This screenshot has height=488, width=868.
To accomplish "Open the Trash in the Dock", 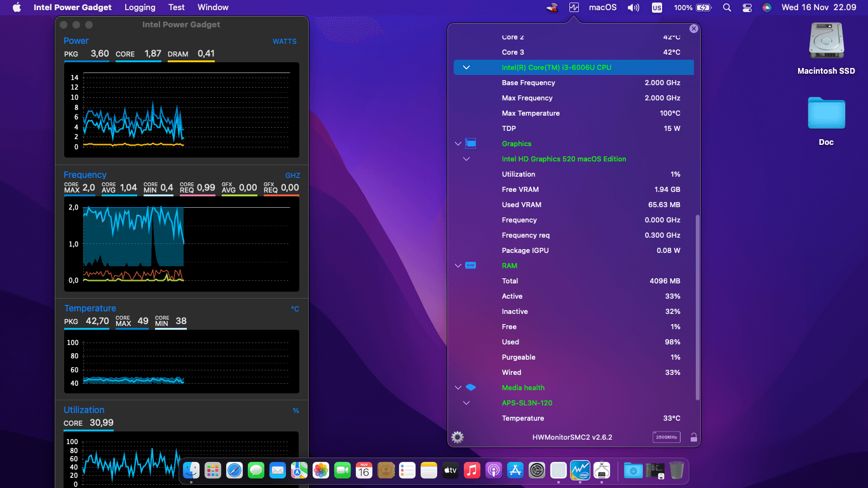I will click(x=677, y=470).
